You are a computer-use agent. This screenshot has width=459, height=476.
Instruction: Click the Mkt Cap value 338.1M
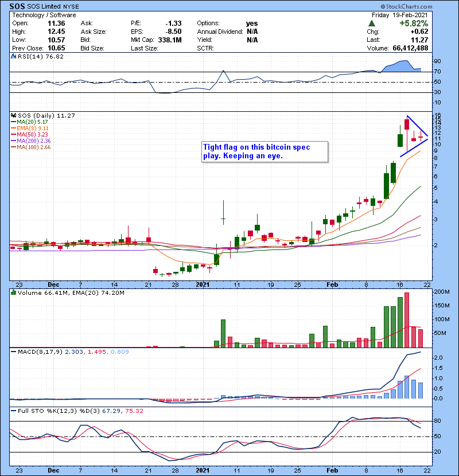click(x=170, y=40)
